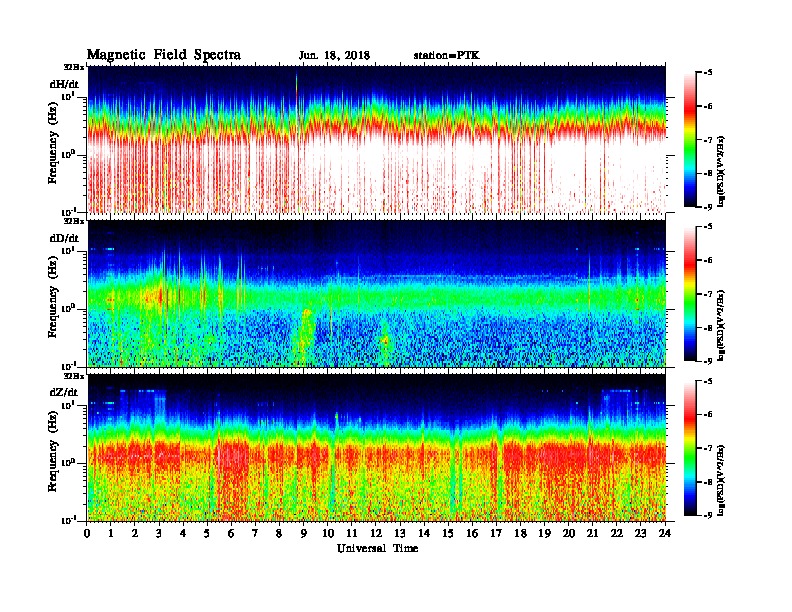
Task: Click the dD/dt spectrogram plot area
Action: coord(377,293)
